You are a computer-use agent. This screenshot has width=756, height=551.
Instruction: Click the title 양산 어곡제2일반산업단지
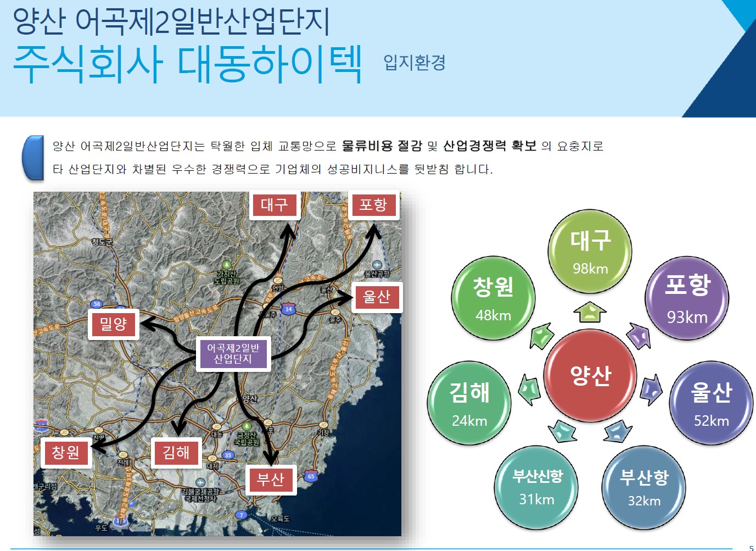tap(171, 21)
